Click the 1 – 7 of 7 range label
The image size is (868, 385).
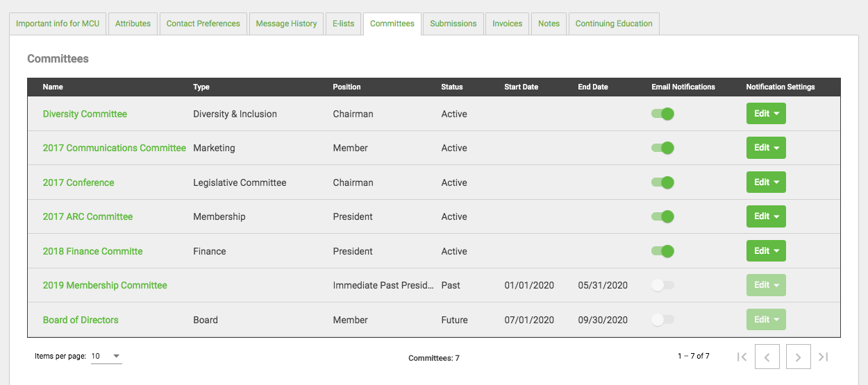pos(694,356)
